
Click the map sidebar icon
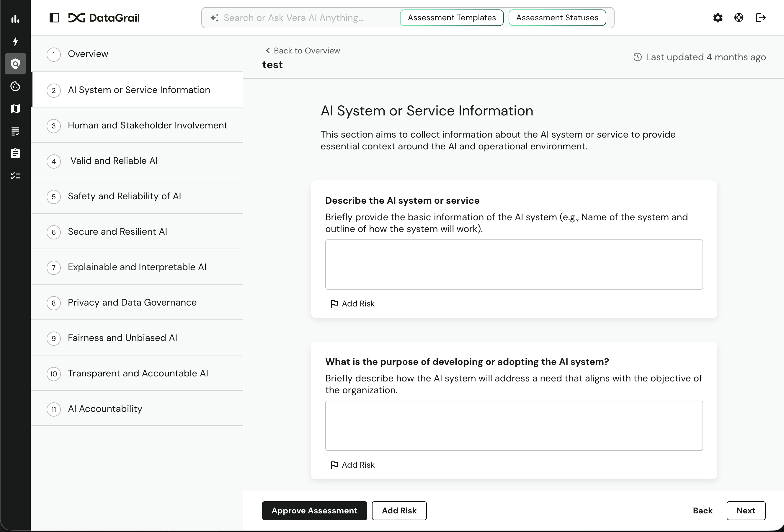15,109
